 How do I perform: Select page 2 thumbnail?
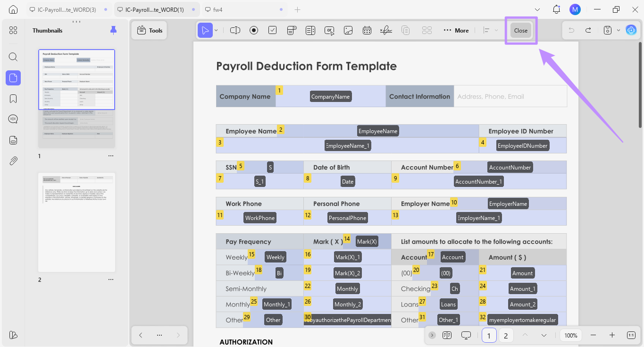[76, 222]
